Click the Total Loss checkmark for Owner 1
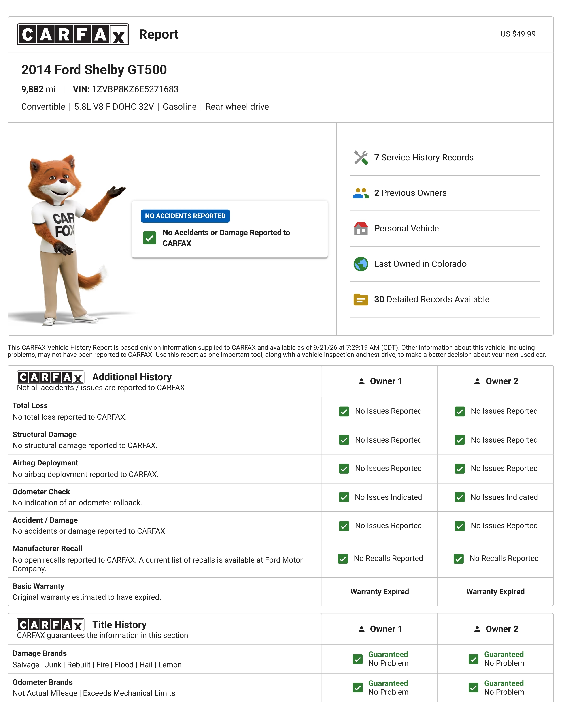 click(x=344, y=411)
